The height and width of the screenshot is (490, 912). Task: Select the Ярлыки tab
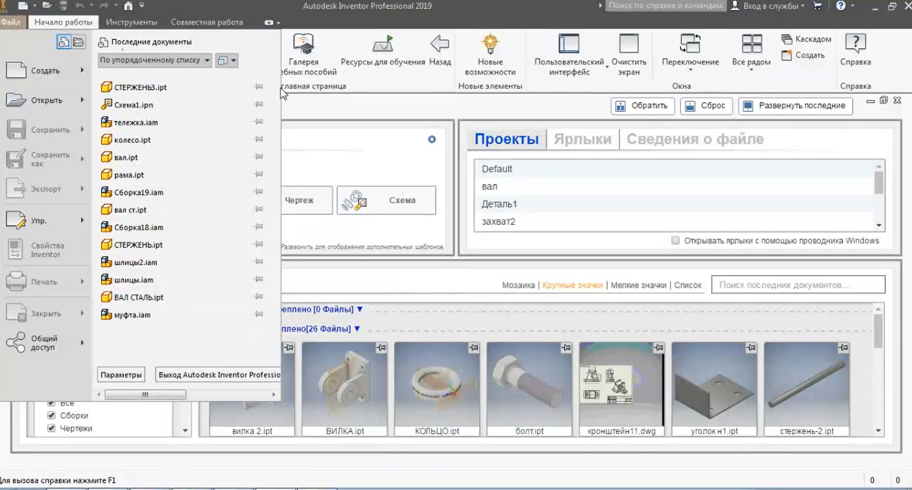click(582, 139)
